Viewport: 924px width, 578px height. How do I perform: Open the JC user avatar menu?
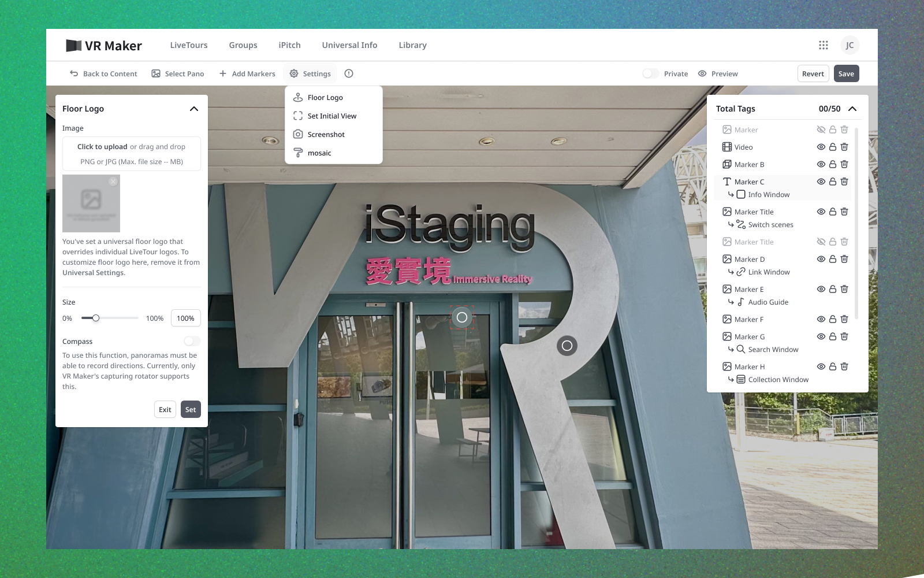850,45
